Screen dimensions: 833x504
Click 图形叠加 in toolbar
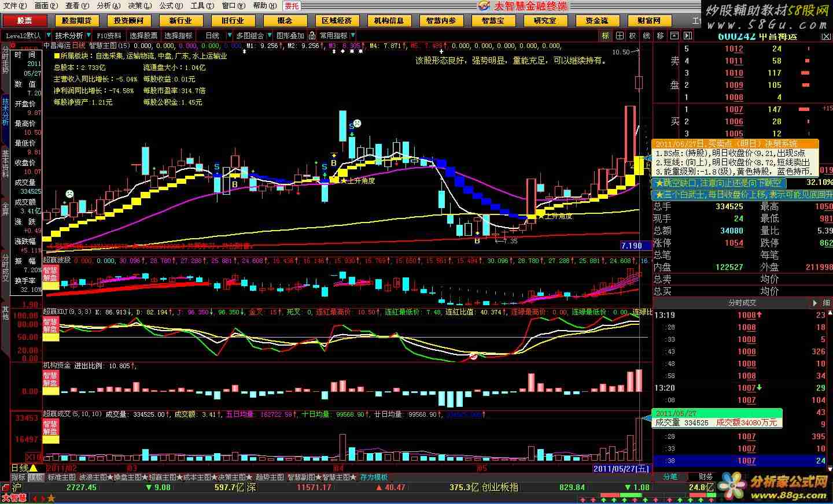290,35
